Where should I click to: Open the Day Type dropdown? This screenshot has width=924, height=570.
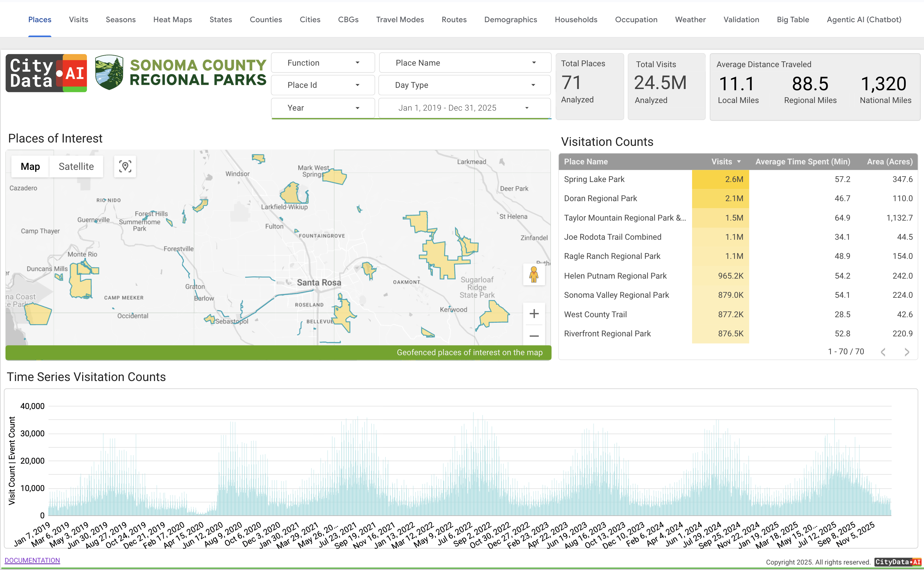pos(465,85)
